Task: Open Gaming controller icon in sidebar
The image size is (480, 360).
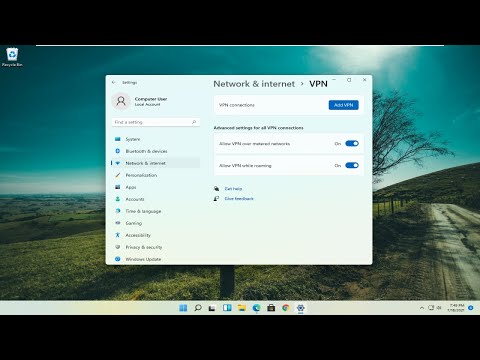Action: click(x=118, y=223)
